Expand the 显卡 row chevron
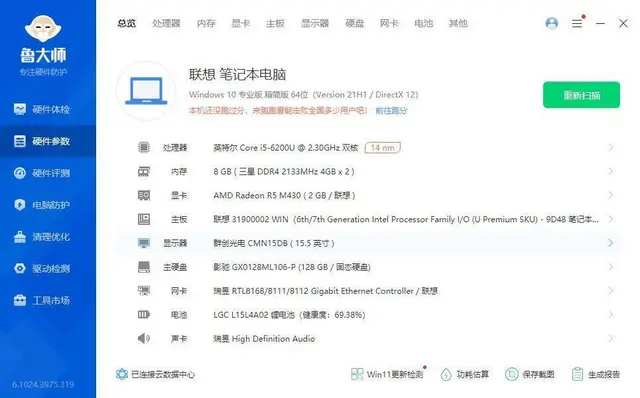Viewport: 640px width, 398px height. 611,195
